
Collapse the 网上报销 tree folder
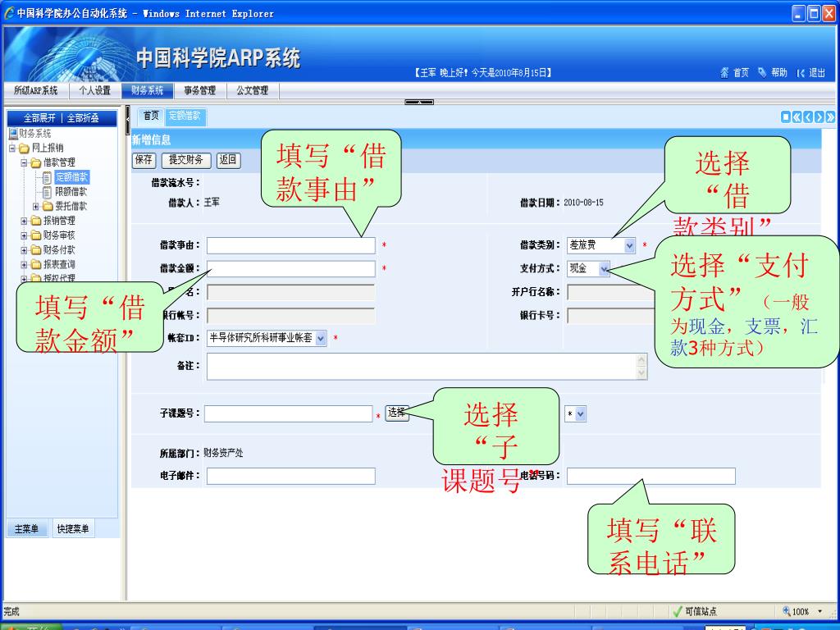[12, 148]
